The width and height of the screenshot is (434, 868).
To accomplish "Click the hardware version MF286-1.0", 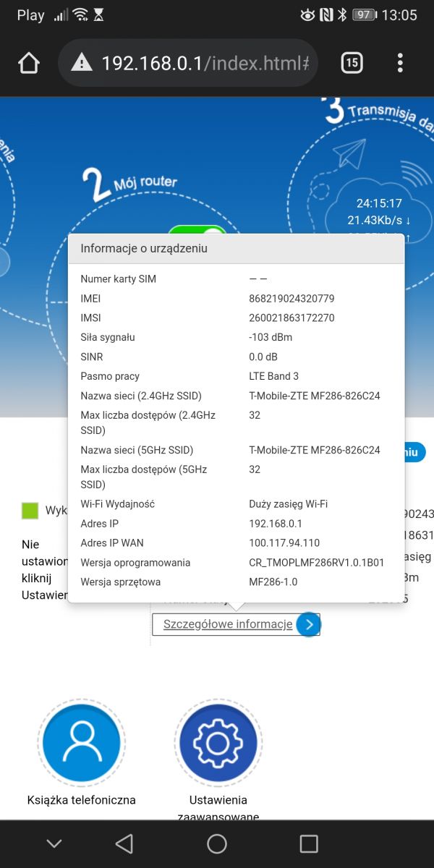I will point(273,582).
